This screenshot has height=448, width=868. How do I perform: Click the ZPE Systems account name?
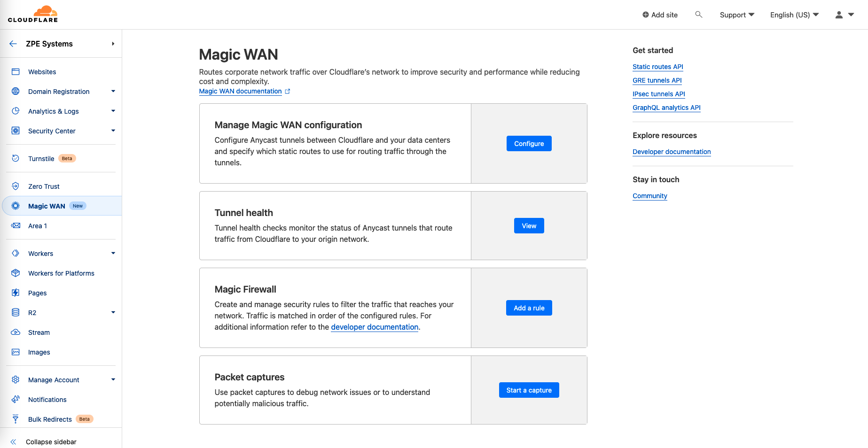49,44
